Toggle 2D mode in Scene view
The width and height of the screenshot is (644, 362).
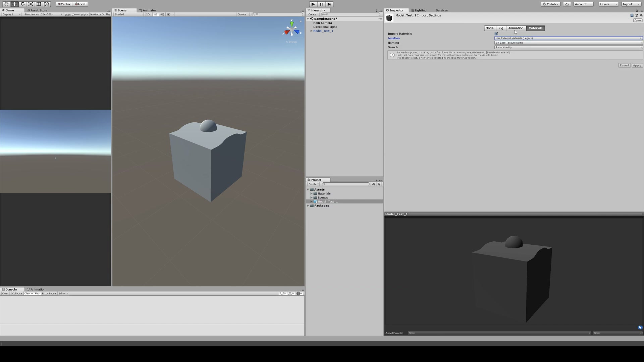[148, 14]
